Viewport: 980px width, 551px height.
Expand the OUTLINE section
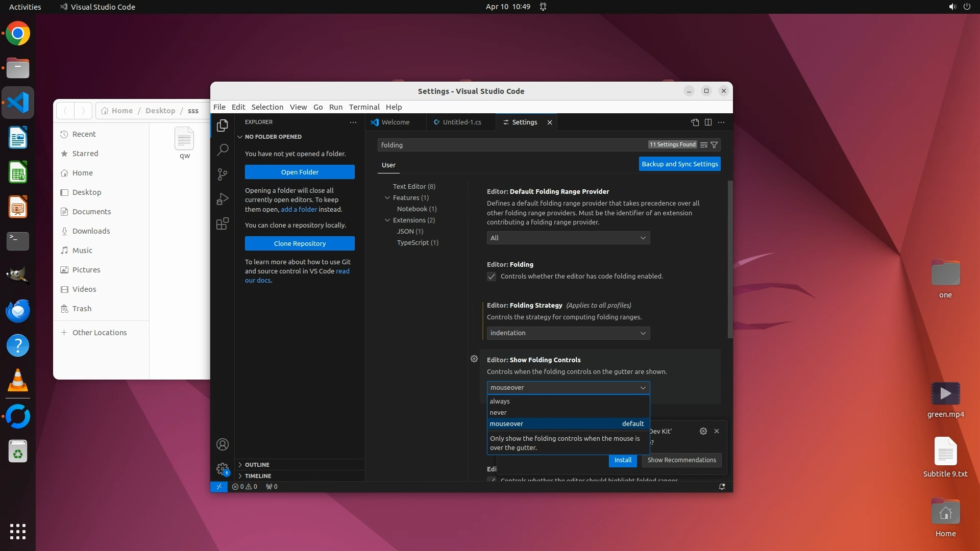tap(257, 465)
